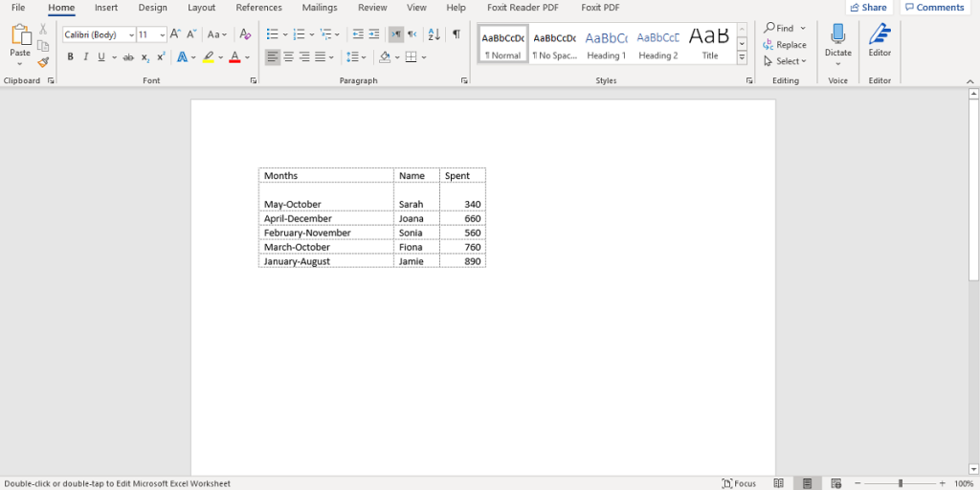Toggle align left
The height and width of the screenshot is (490, 980).
click(272, 56)
